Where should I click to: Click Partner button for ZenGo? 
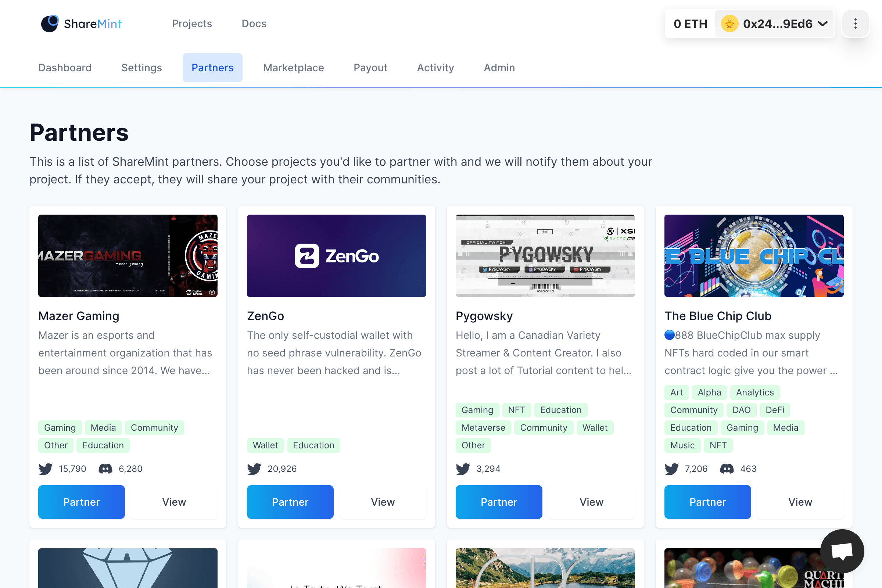[290, 502]
